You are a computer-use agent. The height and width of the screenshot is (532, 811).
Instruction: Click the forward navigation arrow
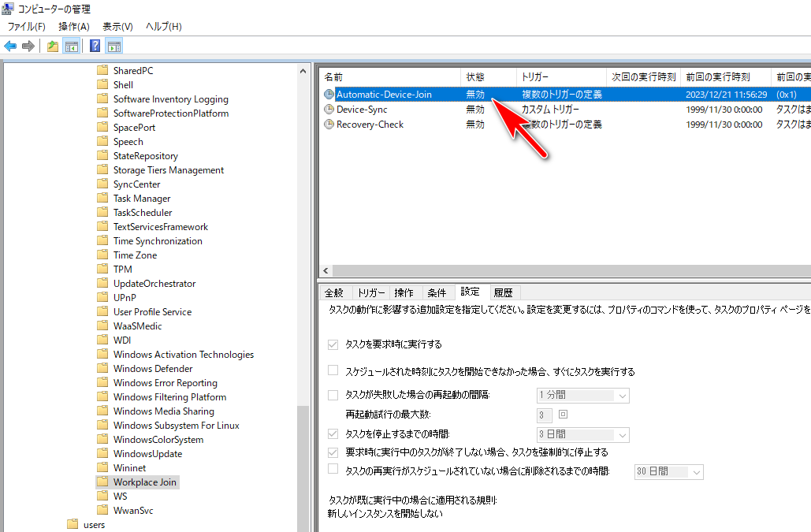[x=28, y=45]
